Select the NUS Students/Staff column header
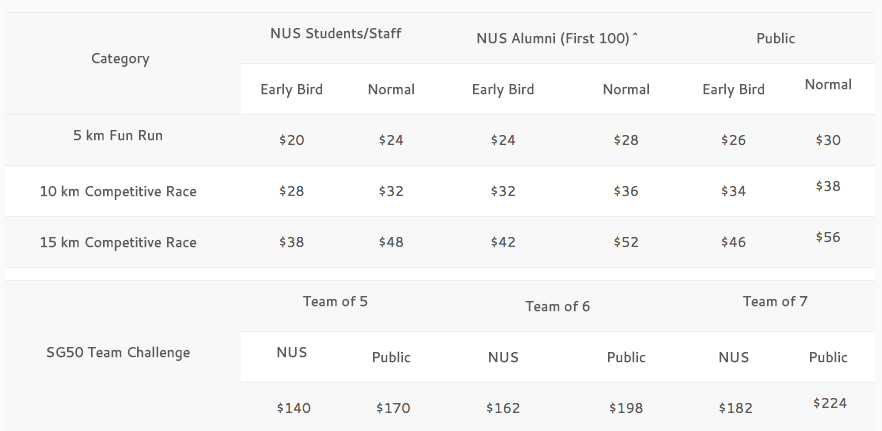The image size is (882, 431). point(336,33)
